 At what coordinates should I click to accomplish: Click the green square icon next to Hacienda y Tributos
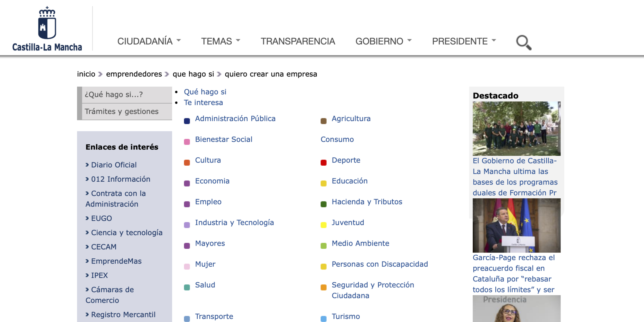coord(324,204)
